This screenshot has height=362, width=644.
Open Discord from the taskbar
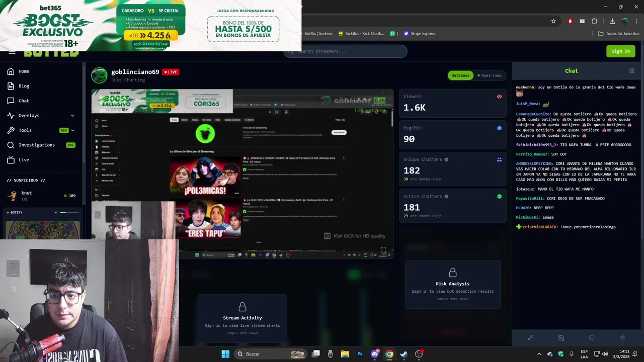click(x=375, y=354)
